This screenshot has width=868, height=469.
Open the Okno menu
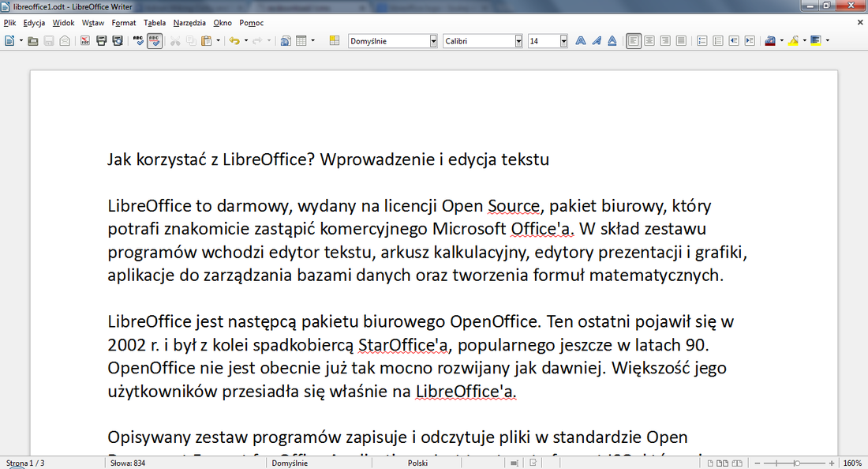click(x=223, y=23)
